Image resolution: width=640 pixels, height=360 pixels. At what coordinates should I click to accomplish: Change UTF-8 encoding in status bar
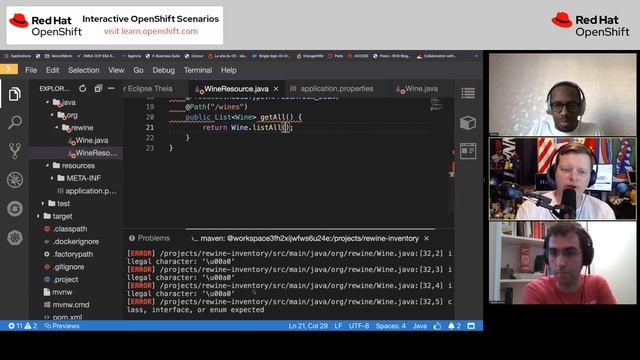(359, 326)
